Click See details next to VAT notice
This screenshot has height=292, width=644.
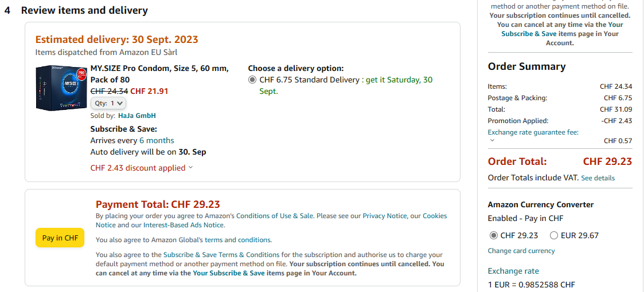pos(598,178)
